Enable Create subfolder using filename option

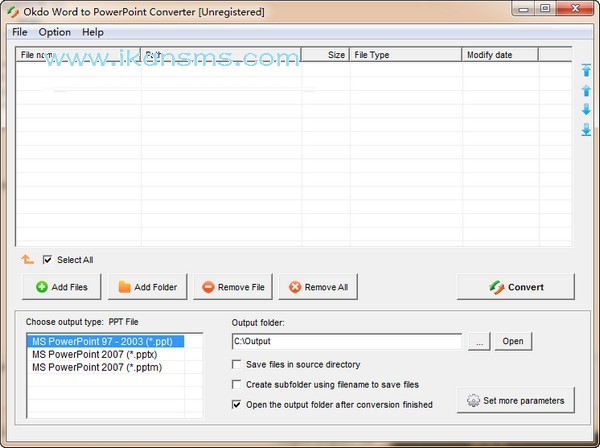tap(236, 384)
